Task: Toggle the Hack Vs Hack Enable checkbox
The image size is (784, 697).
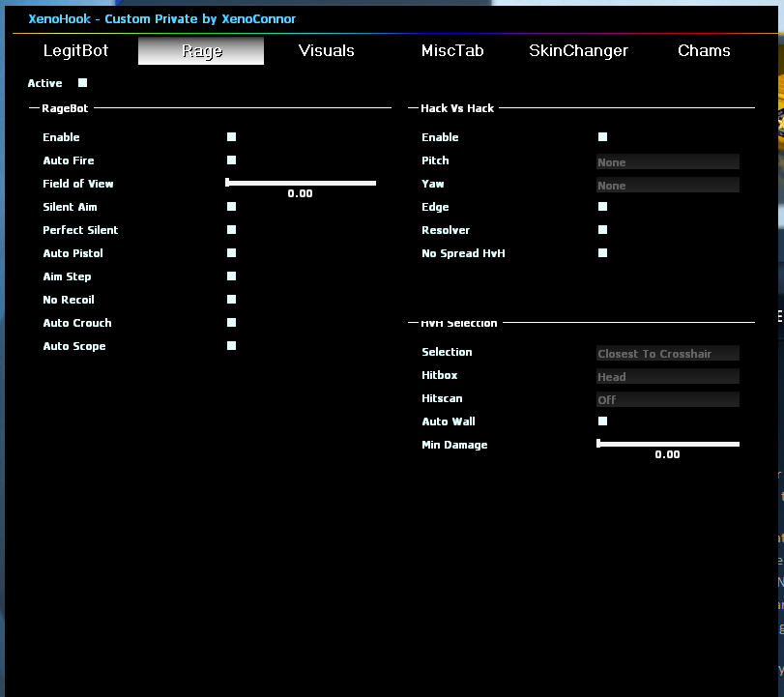Action: point(603,137)
